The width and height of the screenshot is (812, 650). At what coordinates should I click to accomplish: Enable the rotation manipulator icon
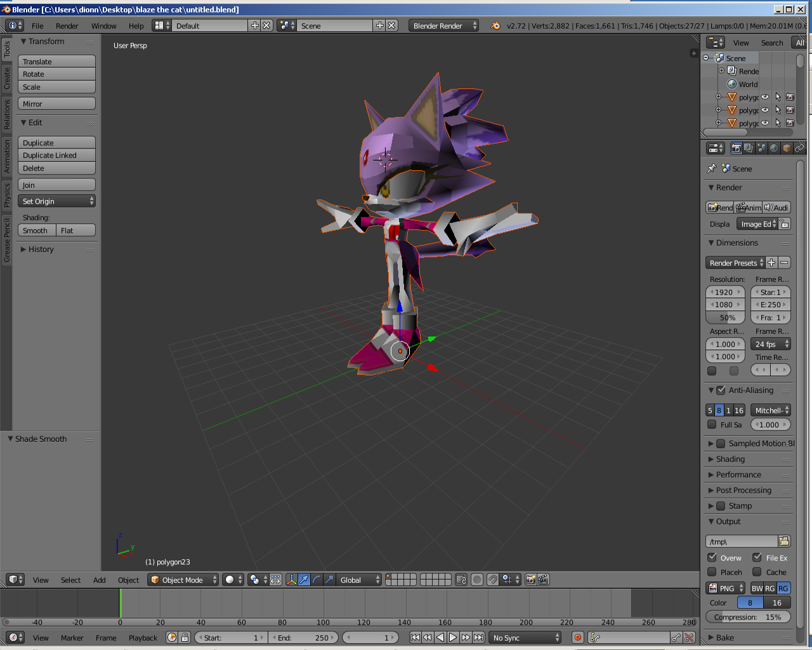317,579
